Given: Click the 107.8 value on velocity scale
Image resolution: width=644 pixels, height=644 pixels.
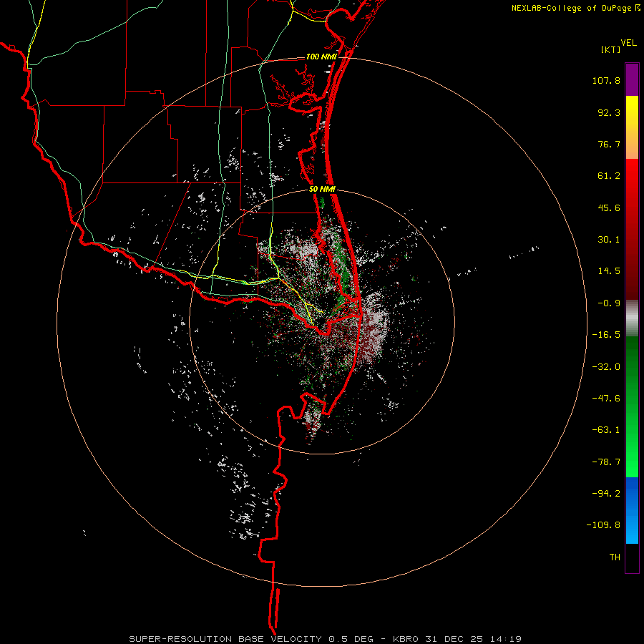Looking at the screenshot, I should 606,80.
